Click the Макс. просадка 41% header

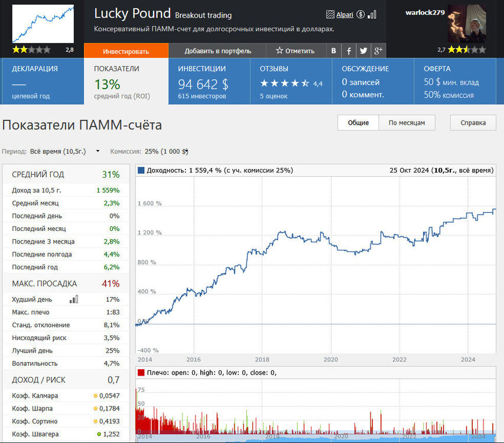tap(66, 284)
